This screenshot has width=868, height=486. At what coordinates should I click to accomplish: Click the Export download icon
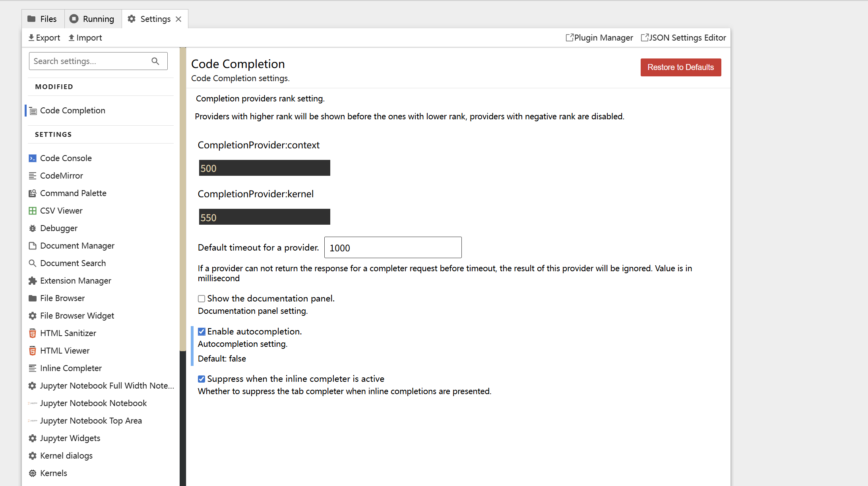click(x=31, y=37)
